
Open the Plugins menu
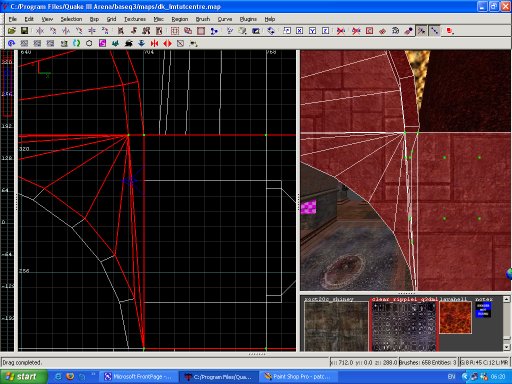[248, 19]
